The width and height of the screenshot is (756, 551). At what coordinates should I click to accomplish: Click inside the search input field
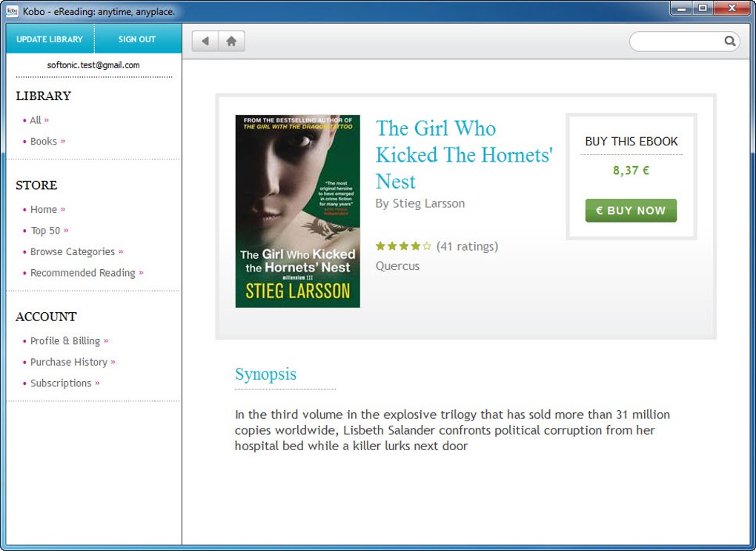point(677,42)
